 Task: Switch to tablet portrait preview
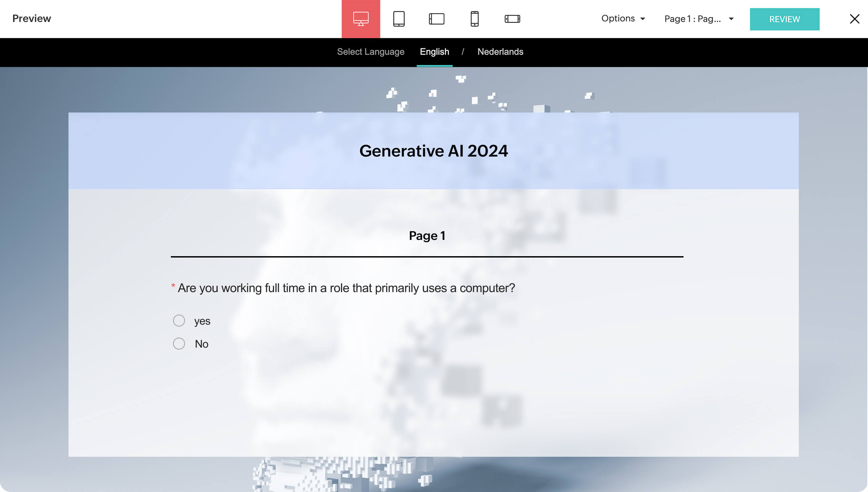[399, 19]
